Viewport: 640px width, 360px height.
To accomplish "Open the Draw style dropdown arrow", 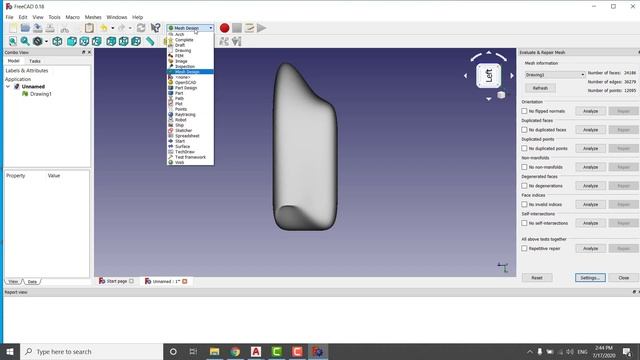I will 46,41.
